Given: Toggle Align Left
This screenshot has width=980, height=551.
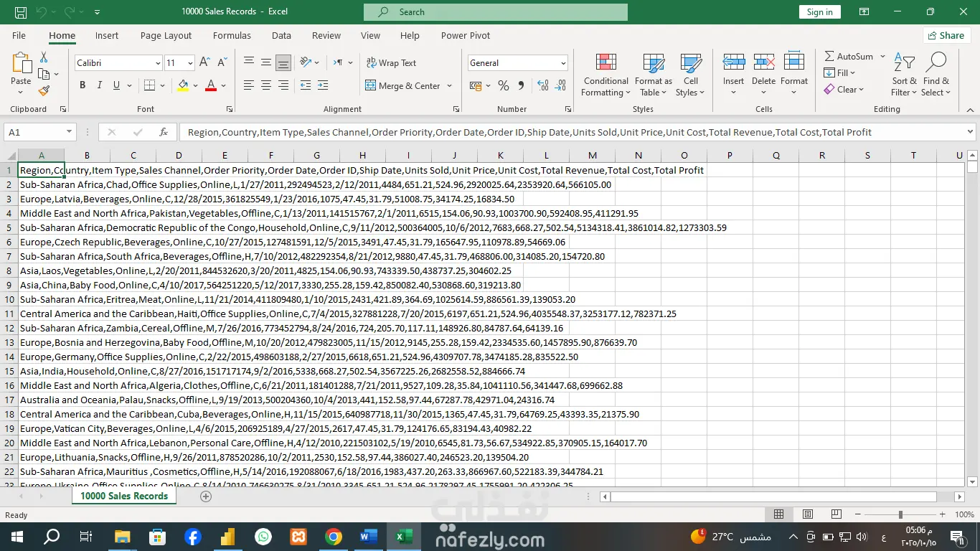Looking at the screenshot, I should click(249, 85).
